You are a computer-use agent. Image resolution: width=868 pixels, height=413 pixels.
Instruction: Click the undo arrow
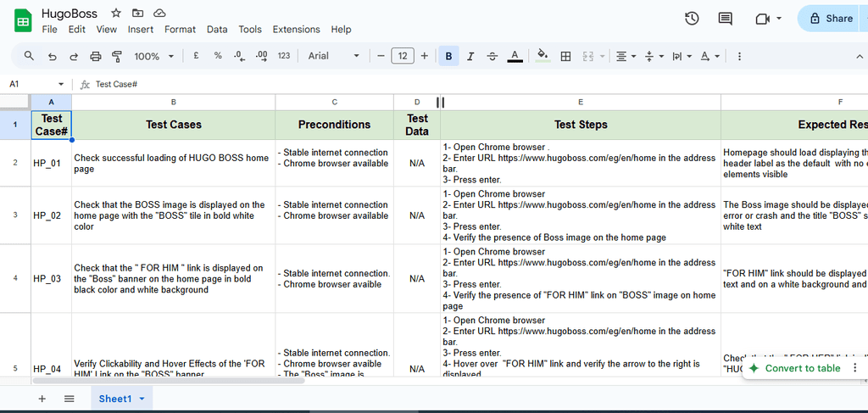click(x=52, y=56)
